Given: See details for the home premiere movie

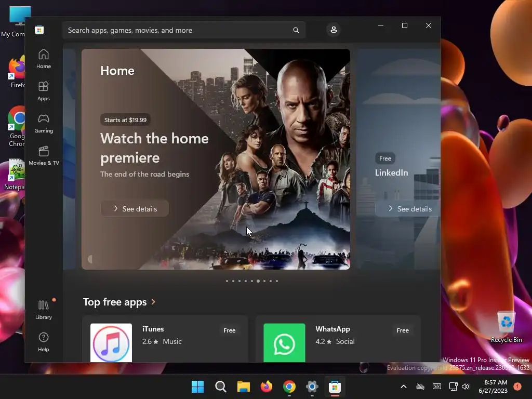Looking at the screenshot, I should (x=135, y=209).
